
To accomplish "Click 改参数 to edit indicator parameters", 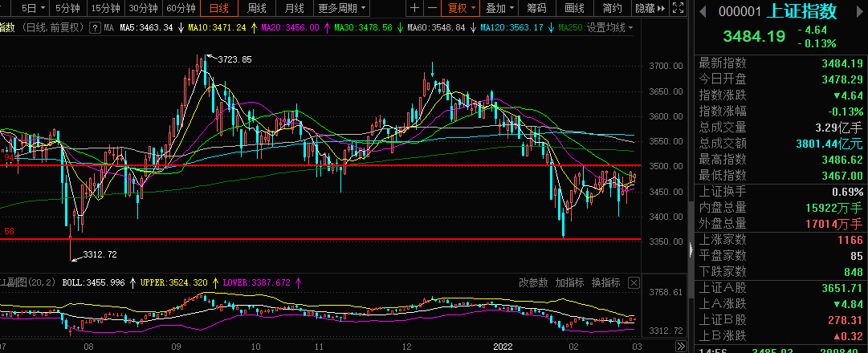I will coord(533,282).
